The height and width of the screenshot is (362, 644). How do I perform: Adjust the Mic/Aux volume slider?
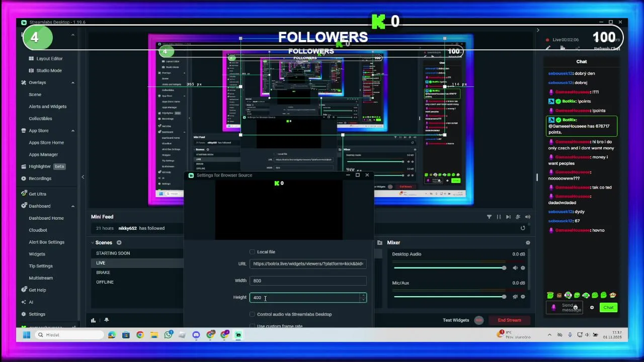click(x=449, y=297)
